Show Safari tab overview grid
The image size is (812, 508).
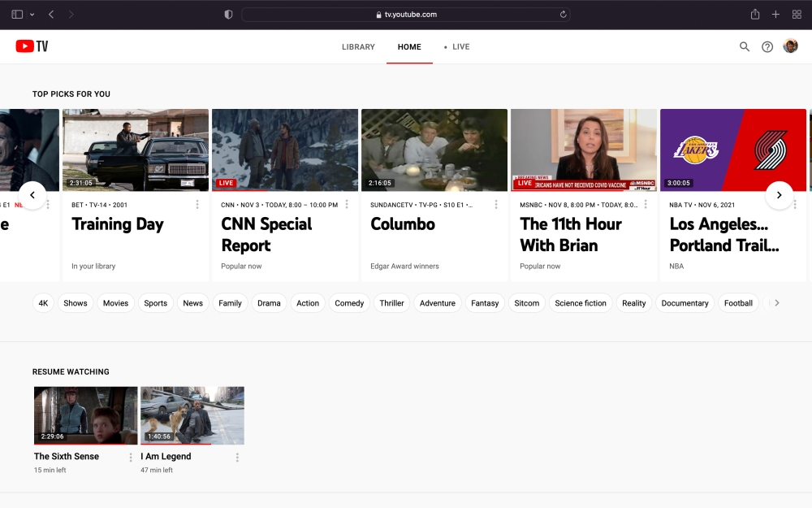pyautogui.click(x=797, y=15)
